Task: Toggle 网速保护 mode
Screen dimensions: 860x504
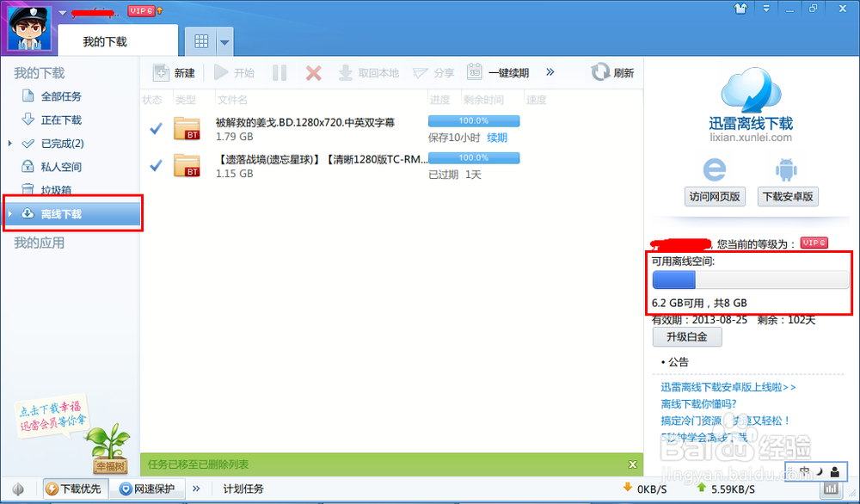Action: click(148, 489)
